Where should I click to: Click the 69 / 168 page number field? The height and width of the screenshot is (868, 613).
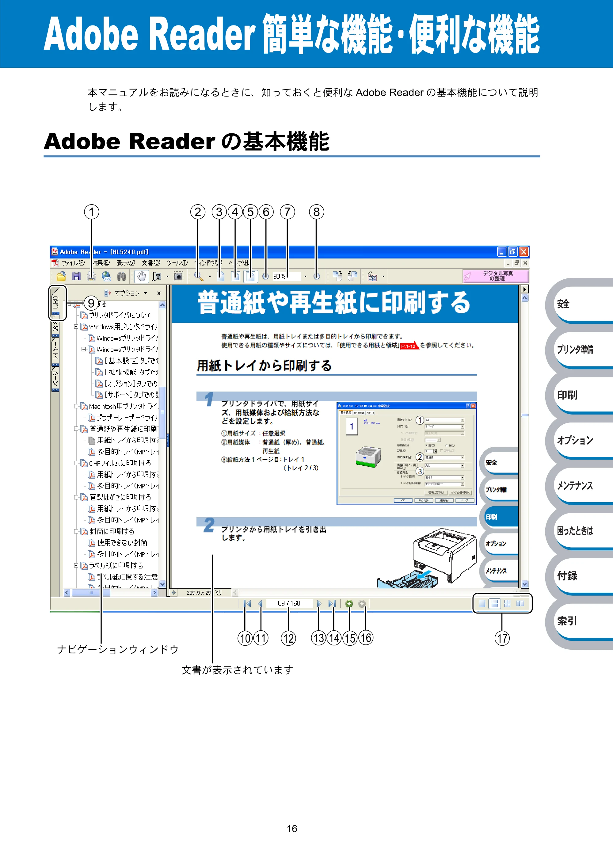point(289,603)
